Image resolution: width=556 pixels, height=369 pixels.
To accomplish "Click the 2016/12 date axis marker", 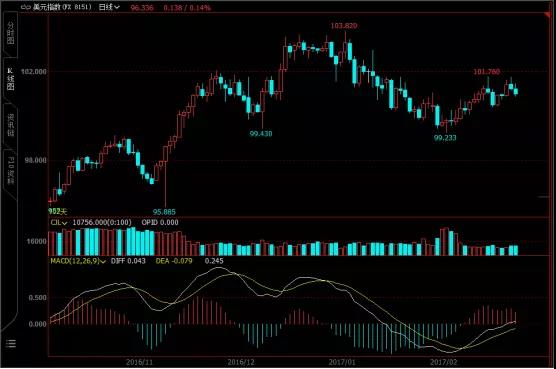I will tap(241, 362).
